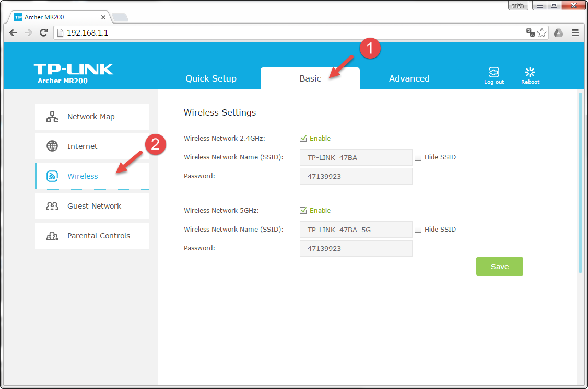Click the Log out label
The width and height of the screenshot is (588, 389).
click(x=494, y=82)
